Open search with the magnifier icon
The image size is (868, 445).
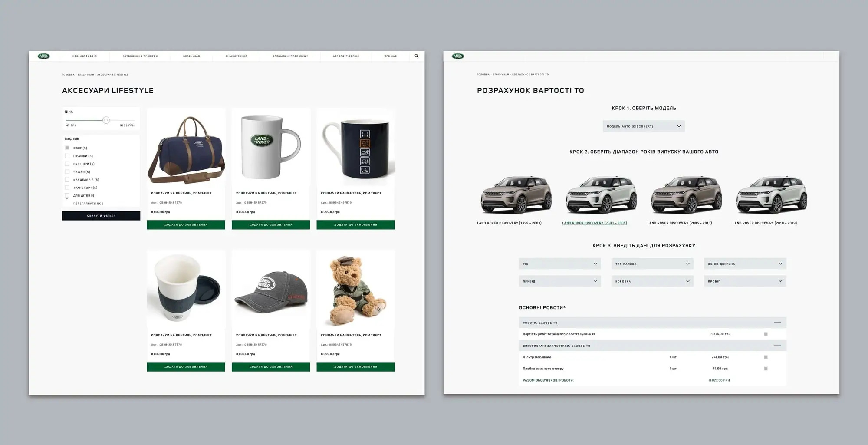coord(417,56)
